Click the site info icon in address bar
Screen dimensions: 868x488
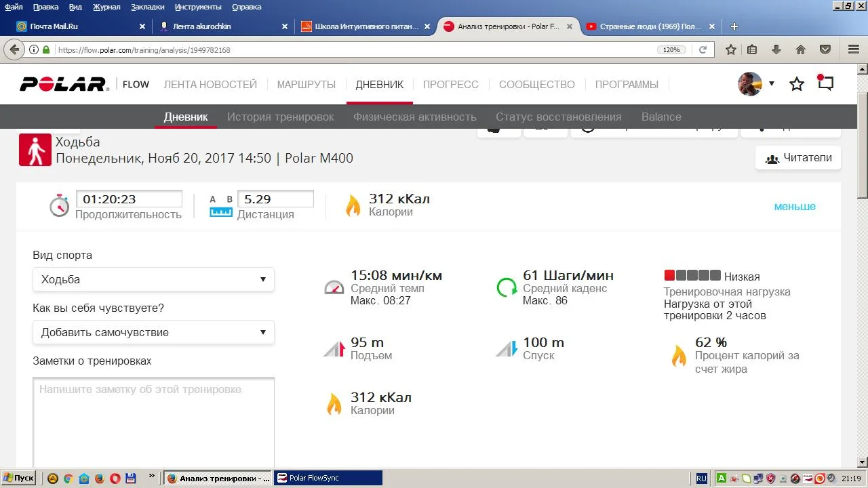pos(33,50)
